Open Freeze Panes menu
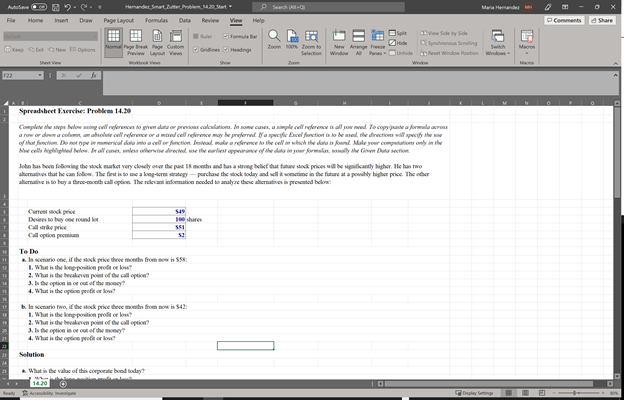Screen dimensions: 624x400 point(377,43)
